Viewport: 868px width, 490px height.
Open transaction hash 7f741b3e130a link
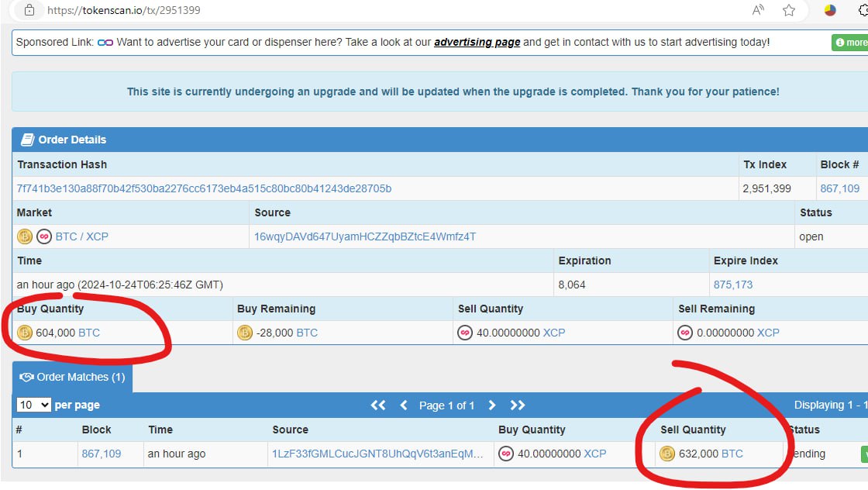pos(204,188)
